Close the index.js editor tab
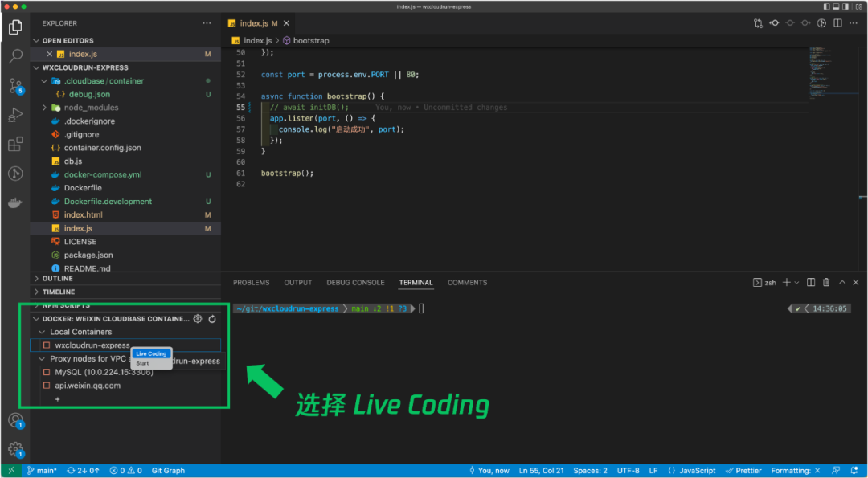868x478 pixels. pos(286,23)
